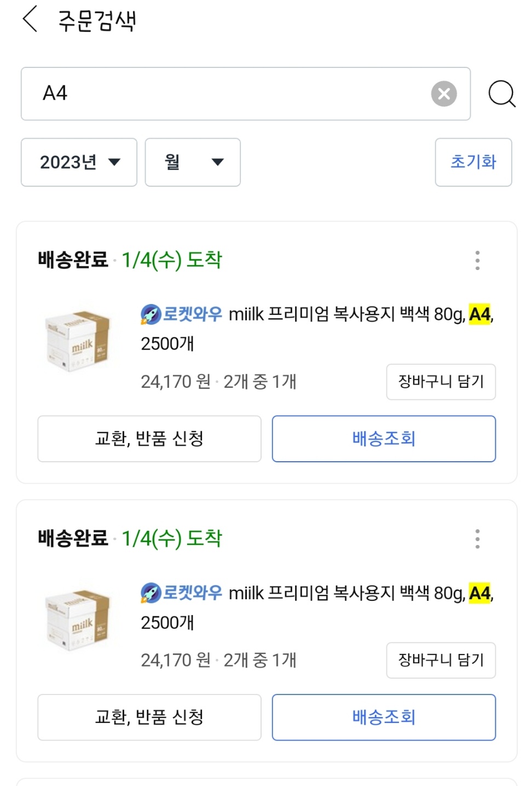Request exchange or return for first order

coord(149,439)
